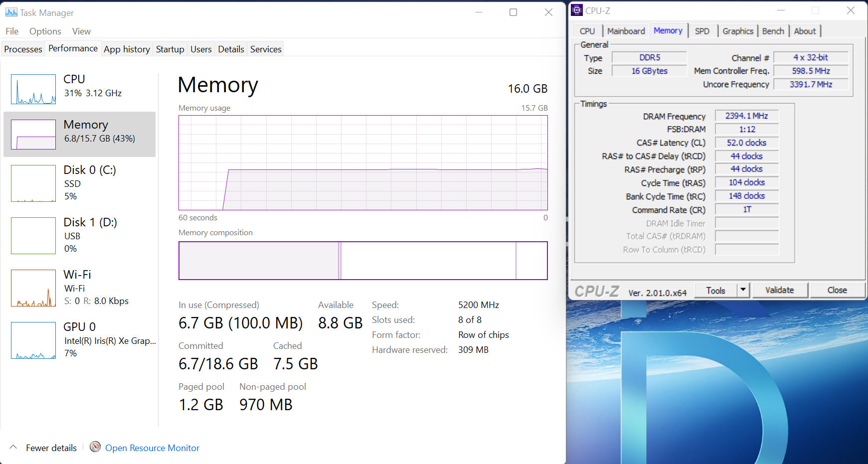Click the Resource Monitor icon

pyautogui.click(x=95, y=447)
